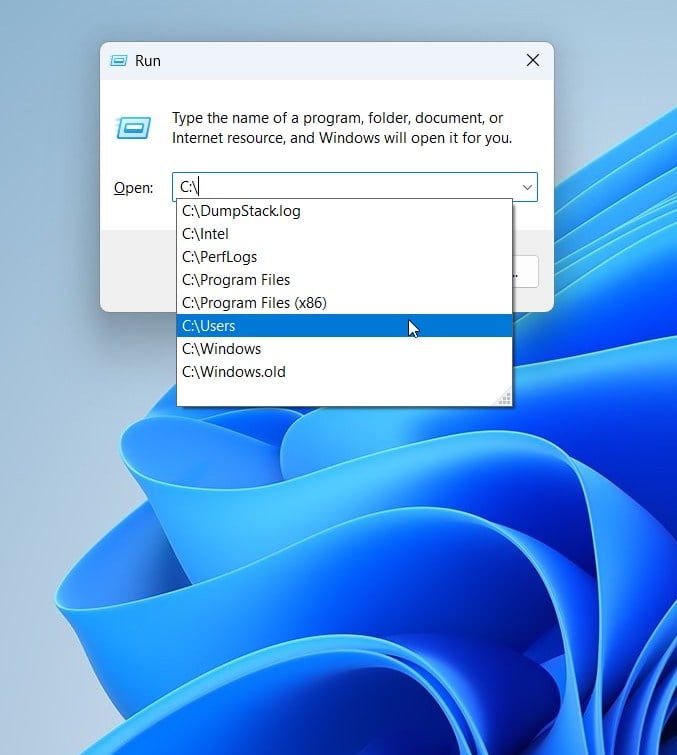Pick C:\PerfLogs in the autocomplete list
The width and height of the screenshot is (677, 755).
pyautogui.click(x=344, y=257)
